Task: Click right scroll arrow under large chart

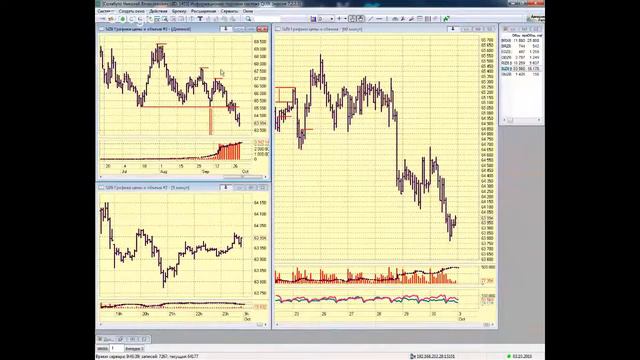Action: tap(493, 325)
